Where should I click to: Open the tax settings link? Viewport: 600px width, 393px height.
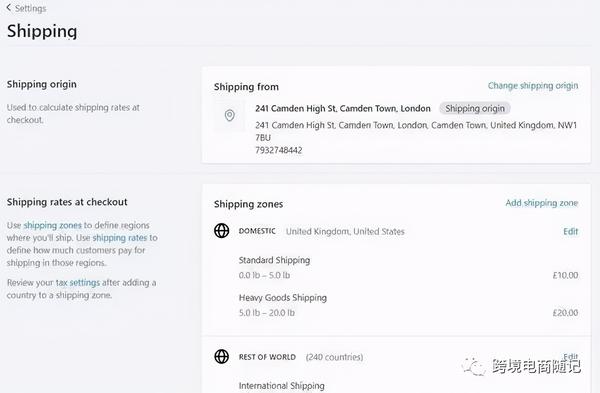pos(78,282)
